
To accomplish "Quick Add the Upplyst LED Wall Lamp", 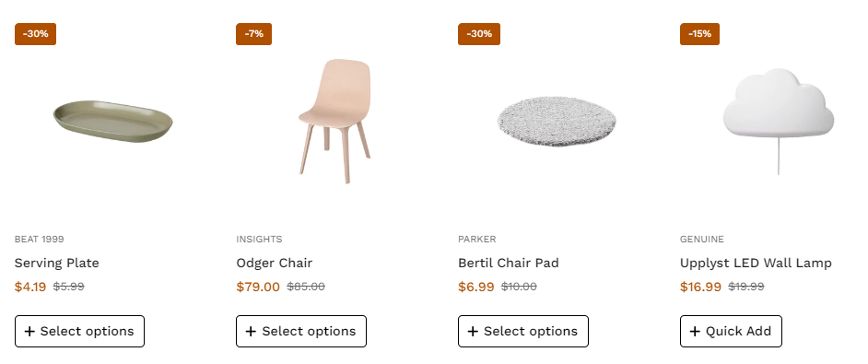I will click(x=731, y=332).
